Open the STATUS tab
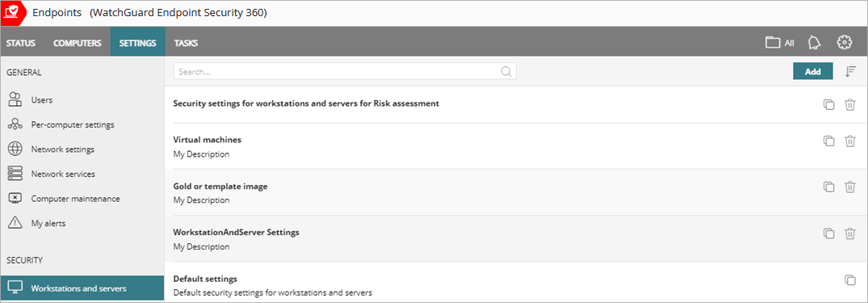The height and width of the screenshot is (303, 868). click(x=21, y=43)
